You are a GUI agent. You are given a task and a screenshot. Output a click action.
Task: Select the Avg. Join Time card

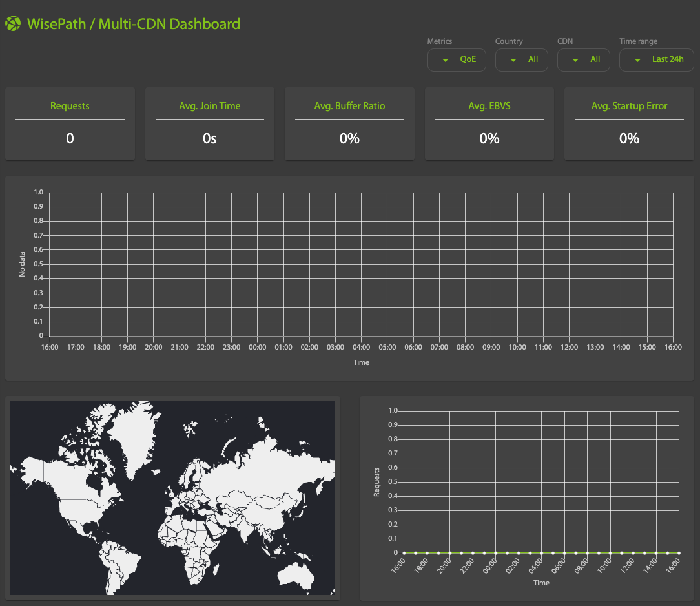209,123
